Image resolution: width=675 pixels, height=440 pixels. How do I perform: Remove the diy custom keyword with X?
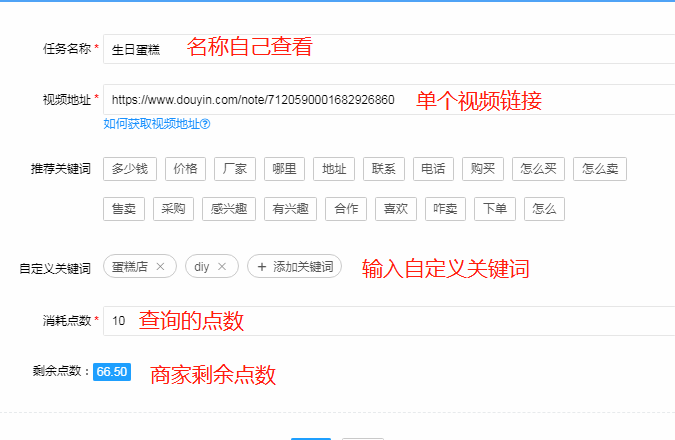[222, 267]
